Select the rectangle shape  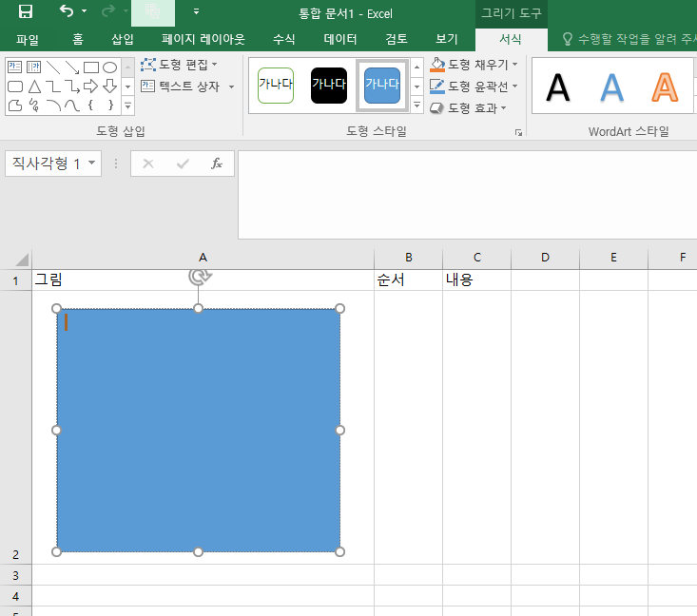tap(90, 67)
